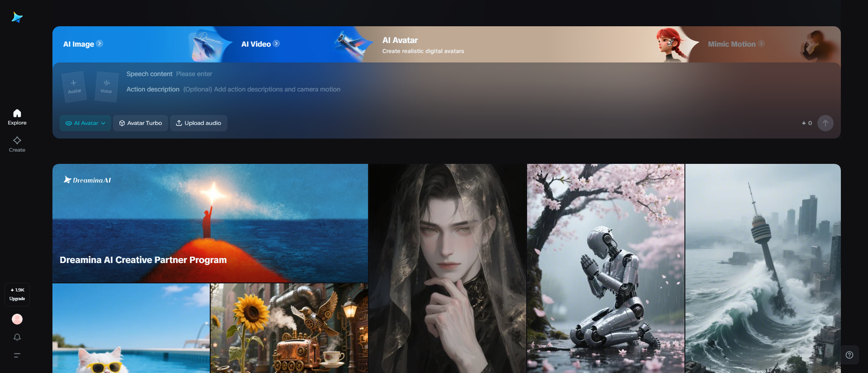Open the Dreamina AI Creative Partner Program banner
The image size is (868, 373).
point(210,223)
